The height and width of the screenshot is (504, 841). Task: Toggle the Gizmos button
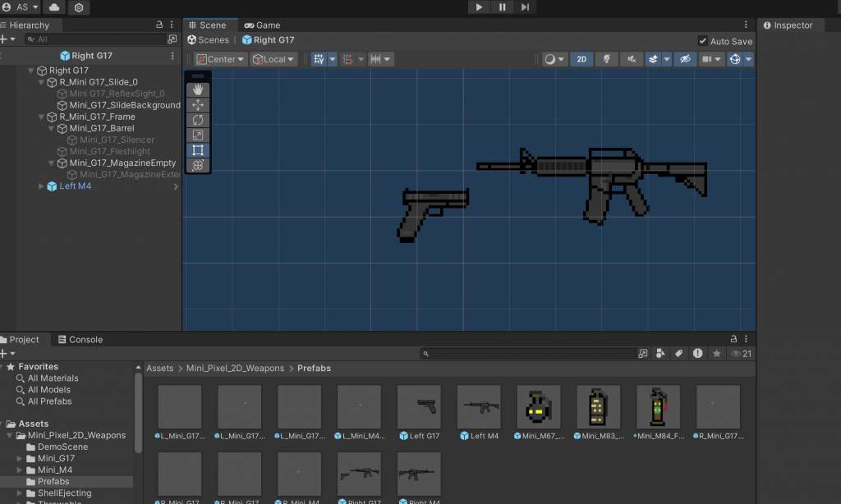click(x=735, y=59)
